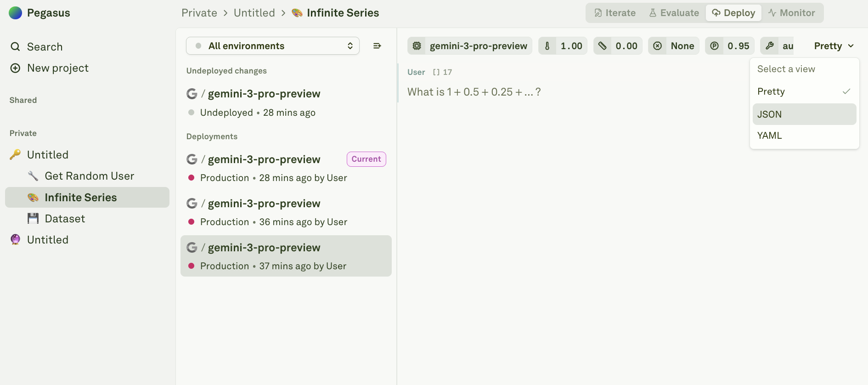This screenshot has width=868, height=385.
Task: Click the gemini-3-pro-preview model chip label
Action: [x=478, y=46]
